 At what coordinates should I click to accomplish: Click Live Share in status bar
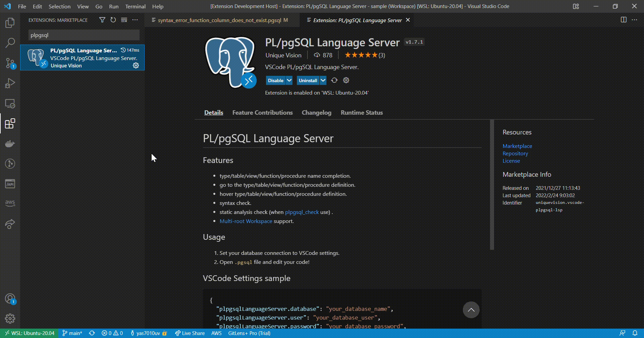[x=190, y=333]
